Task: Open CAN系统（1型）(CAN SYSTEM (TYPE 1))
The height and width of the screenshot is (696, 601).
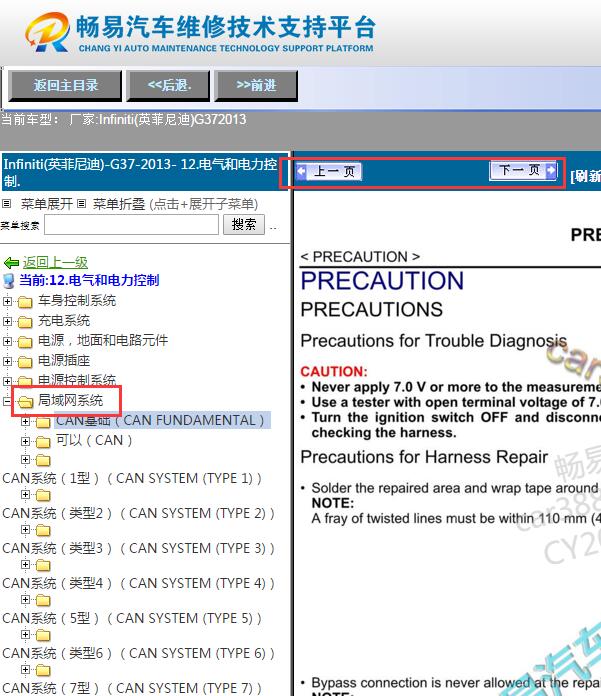Action: click(x=132, y=478)
